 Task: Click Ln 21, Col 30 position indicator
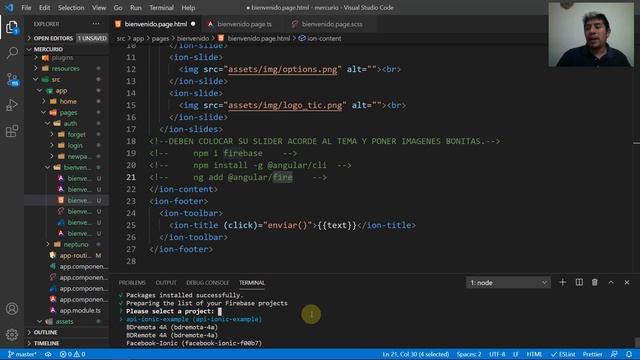tap(416, 354)
